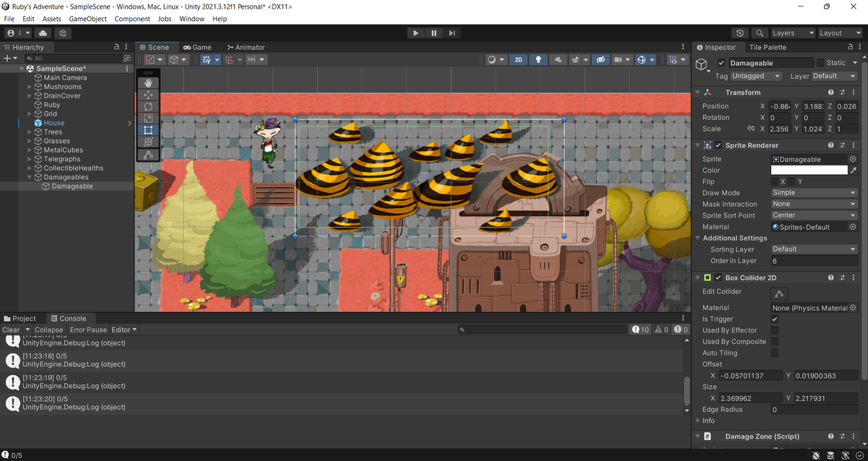Open the Layer dropdown in Inspector

coord(835,76)
